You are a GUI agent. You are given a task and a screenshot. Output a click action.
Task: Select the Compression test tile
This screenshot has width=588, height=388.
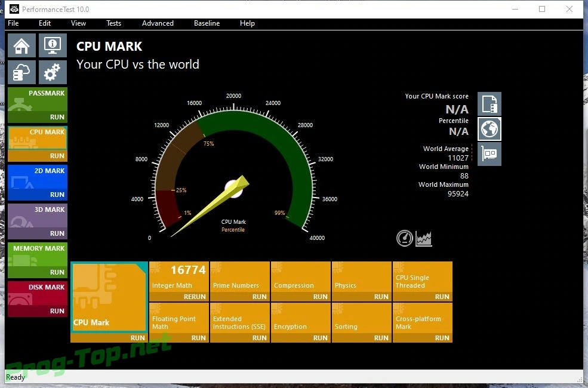[301, 277]
